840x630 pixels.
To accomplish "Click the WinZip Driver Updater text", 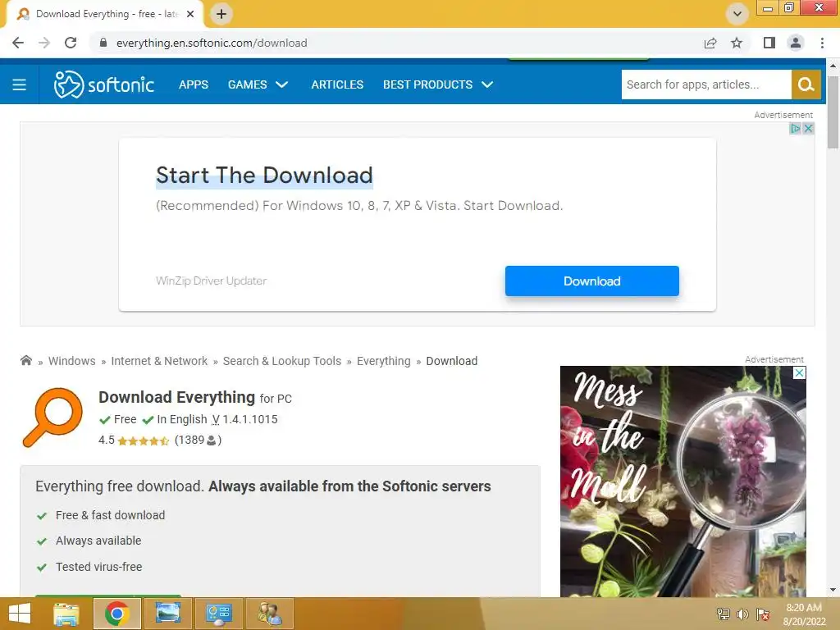I will point(211,281).
